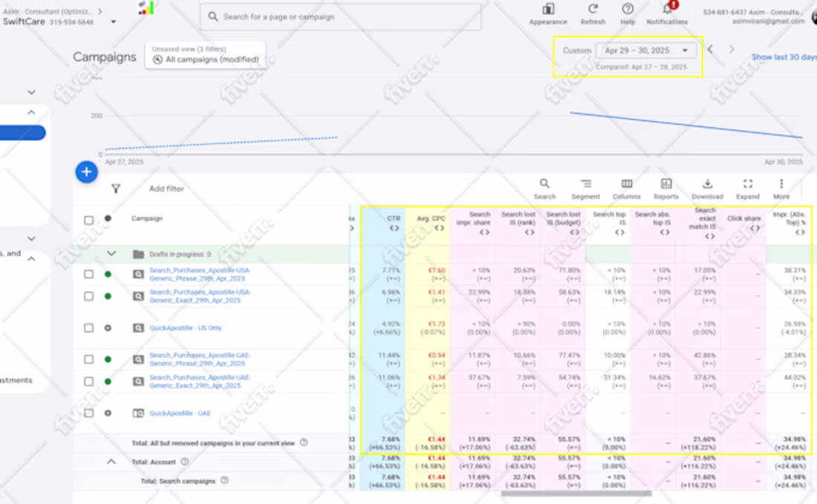Click the Search for a page or campaign field
The height and width of the screenshot is (504, 817).
click(340, 16)
